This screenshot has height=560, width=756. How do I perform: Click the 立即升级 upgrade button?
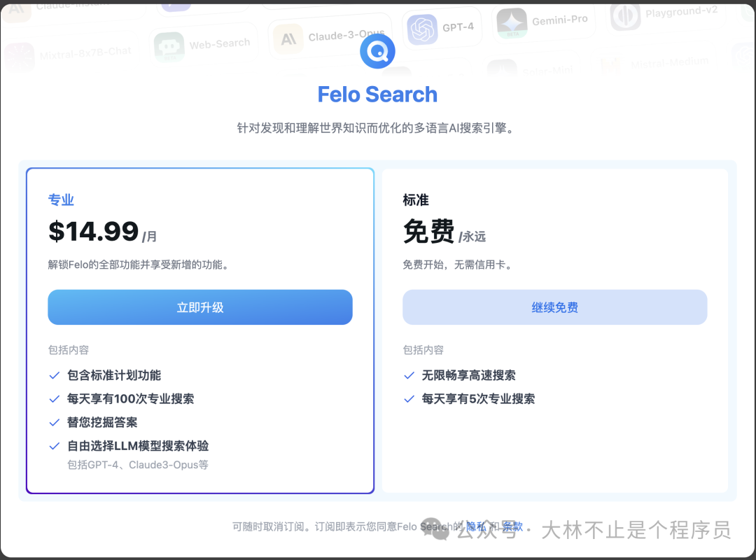click(x=200, y=307)
